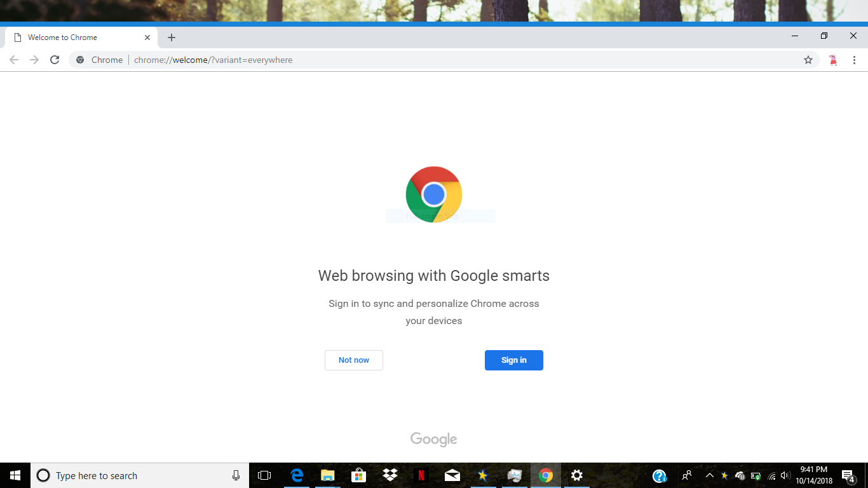
Task: Open Dropbox from the taskbar
Action: [x=390, y=475]
